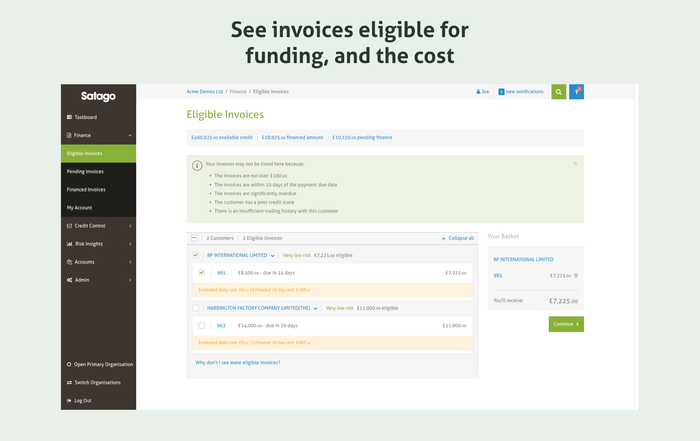
Task: Click the BP INTERNATIONAL LIMITED customer name in list
Action: [237, 255]
